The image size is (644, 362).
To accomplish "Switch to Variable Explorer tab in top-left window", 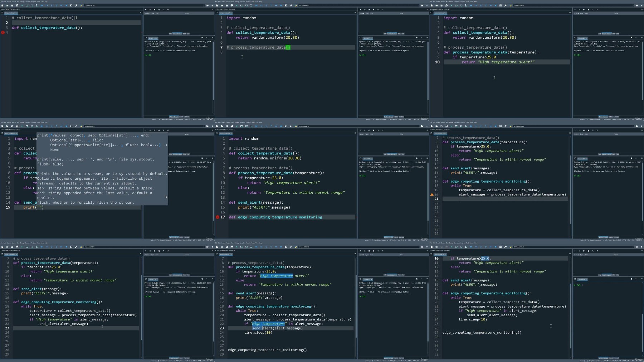I will 177,34.
